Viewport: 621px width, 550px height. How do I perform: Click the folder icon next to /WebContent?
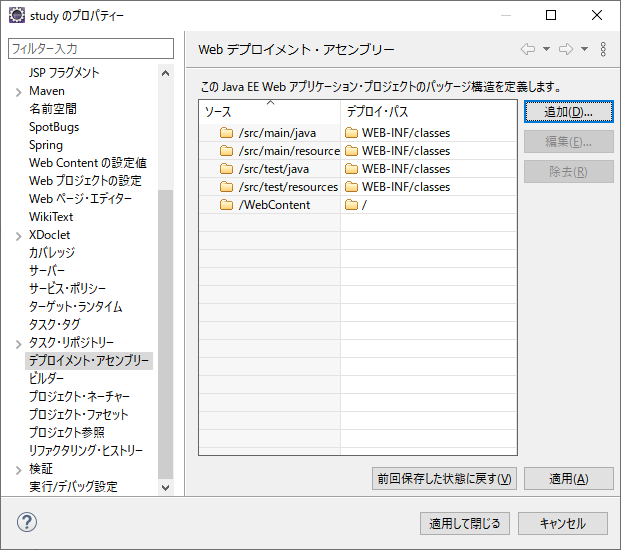[226, 205]
